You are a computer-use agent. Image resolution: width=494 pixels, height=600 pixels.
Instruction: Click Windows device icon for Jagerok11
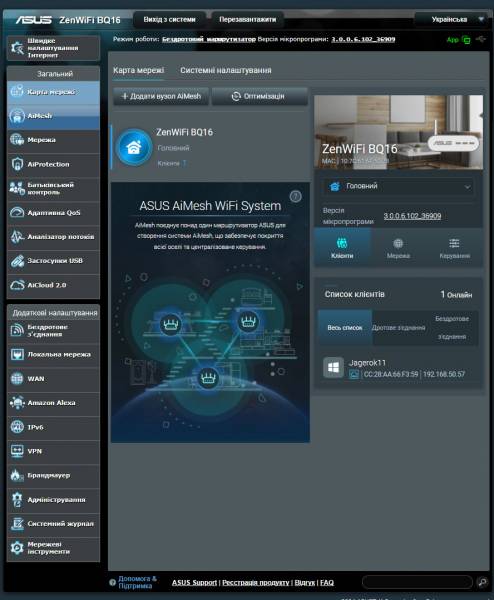(333, 368)
